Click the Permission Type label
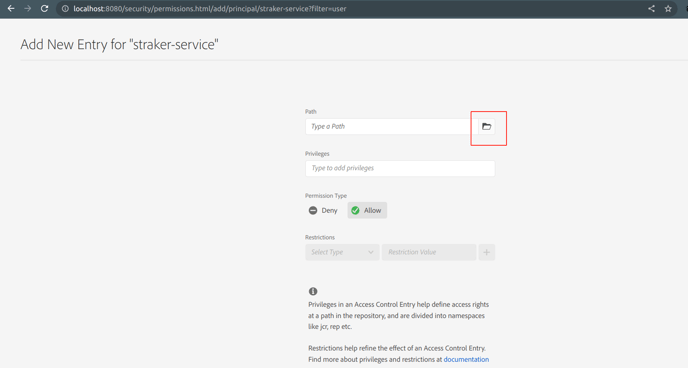 coord(326,196)
